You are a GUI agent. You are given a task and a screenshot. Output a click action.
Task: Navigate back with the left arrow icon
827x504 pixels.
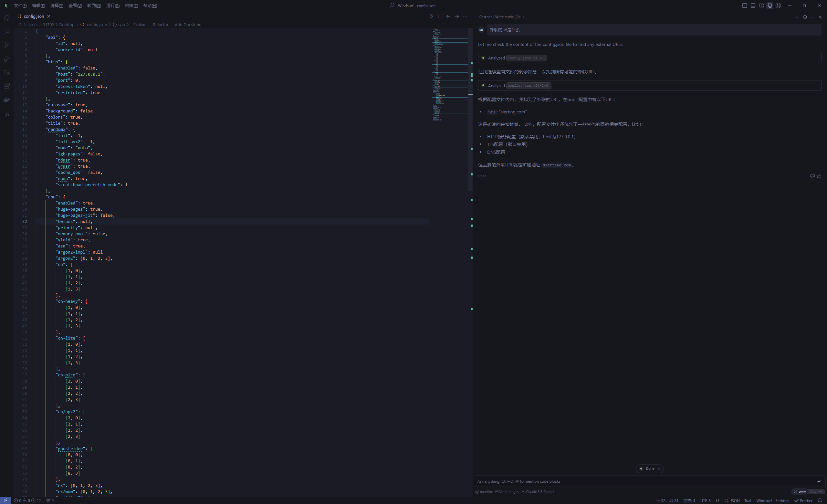coord(448,16)
